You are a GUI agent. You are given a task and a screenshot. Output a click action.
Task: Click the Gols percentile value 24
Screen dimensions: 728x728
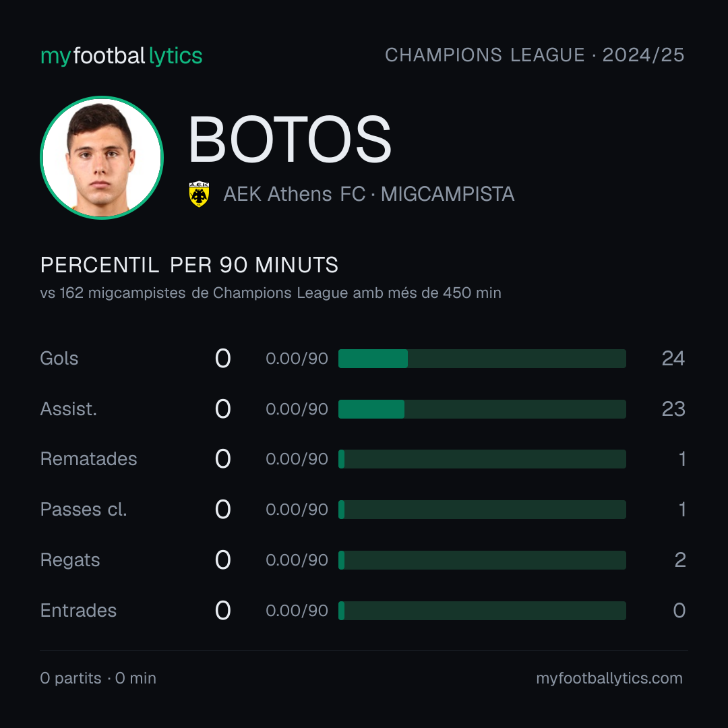point(673,359)
